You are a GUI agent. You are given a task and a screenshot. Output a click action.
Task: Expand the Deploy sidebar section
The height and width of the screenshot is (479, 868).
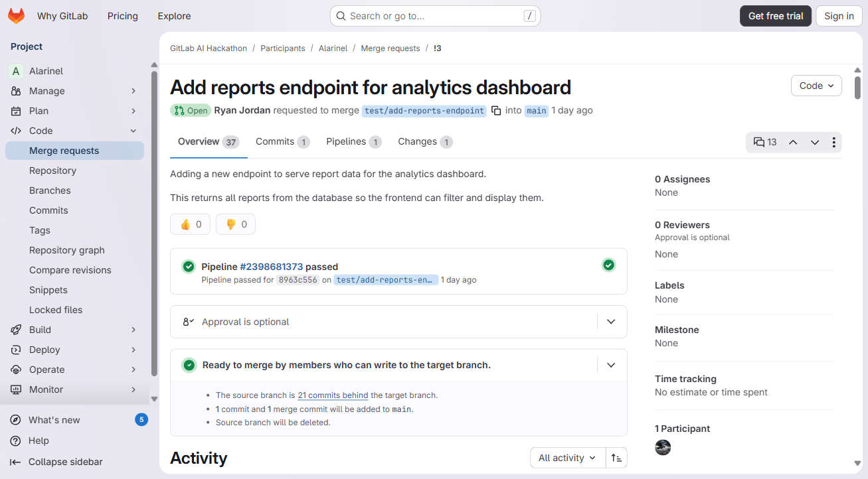133,350
